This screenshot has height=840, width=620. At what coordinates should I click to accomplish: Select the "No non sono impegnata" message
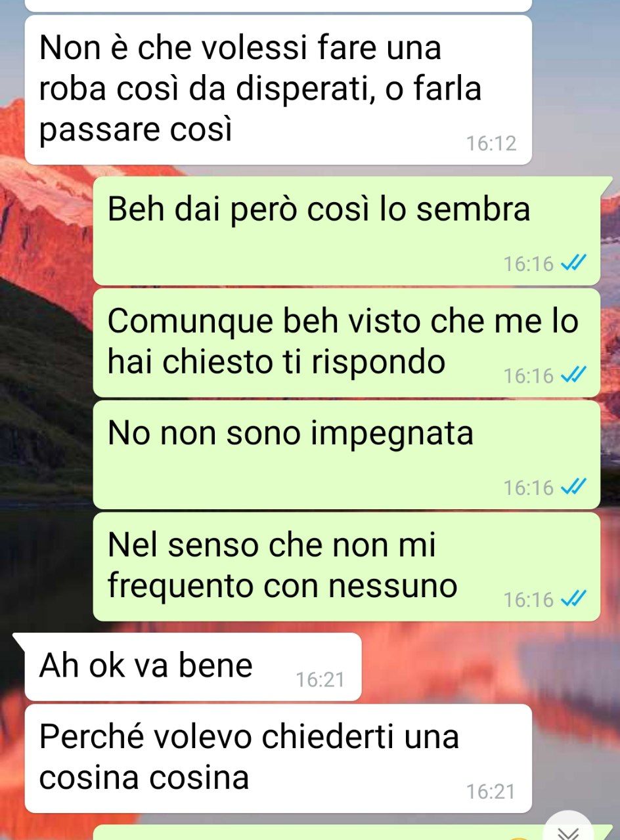tap(347, 455)
